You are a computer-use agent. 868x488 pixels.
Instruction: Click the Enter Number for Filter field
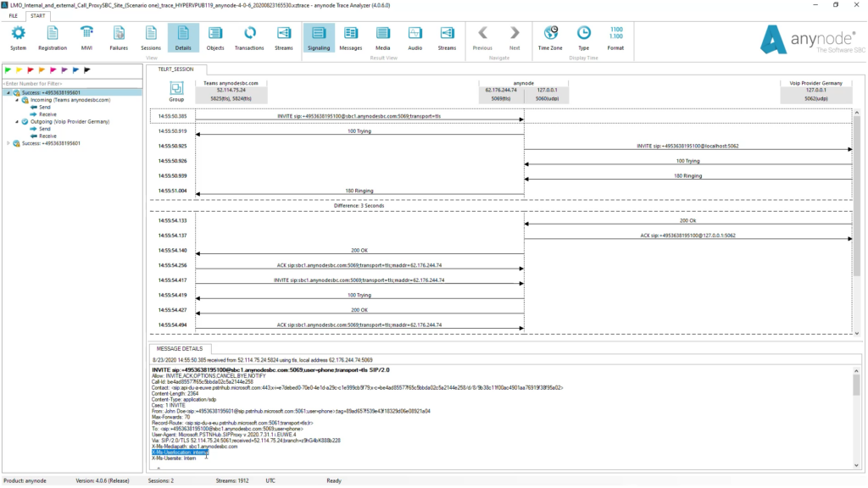tap(72, 84)
